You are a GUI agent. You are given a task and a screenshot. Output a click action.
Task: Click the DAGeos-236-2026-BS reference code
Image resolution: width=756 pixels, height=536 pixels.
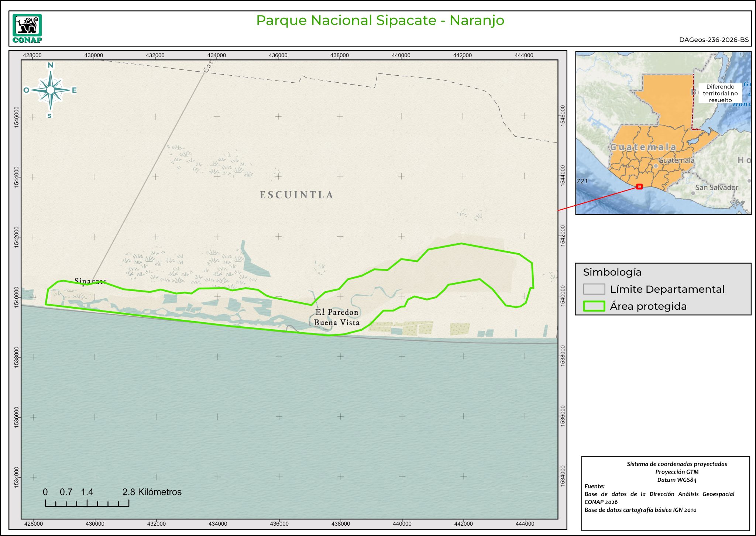tap(714, 40)
